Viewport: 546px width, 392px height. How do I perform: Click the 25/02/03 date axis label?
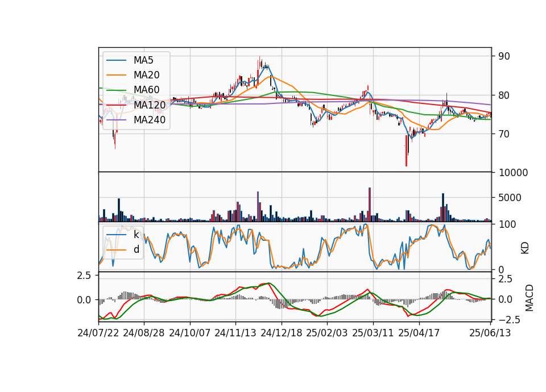327,333
